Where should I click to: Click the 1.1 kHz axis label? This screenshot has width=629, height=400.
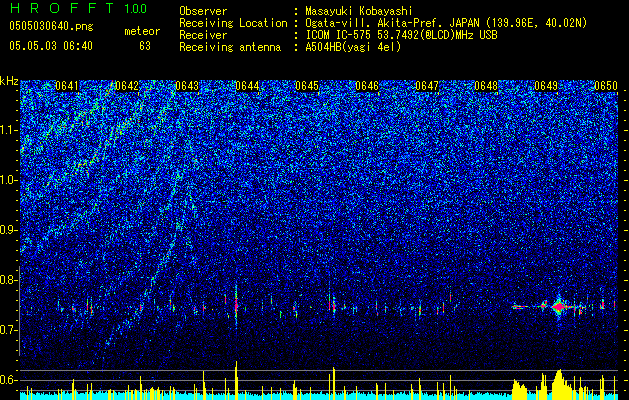point(9,130)
